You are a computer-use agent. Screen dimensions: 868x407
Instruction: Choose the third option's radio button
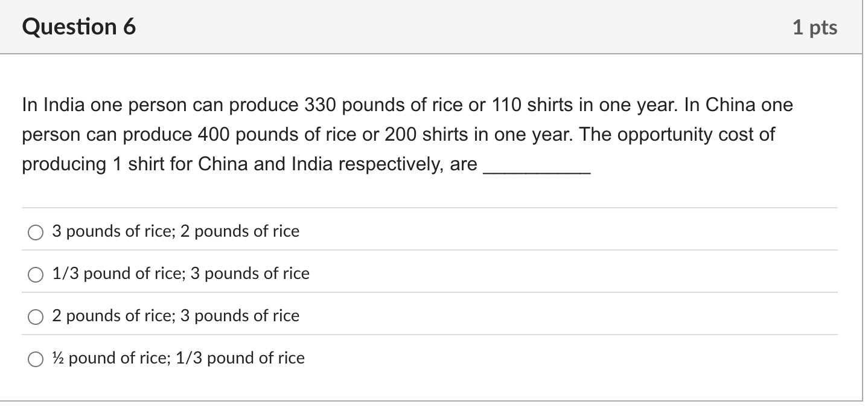point(35,316)
